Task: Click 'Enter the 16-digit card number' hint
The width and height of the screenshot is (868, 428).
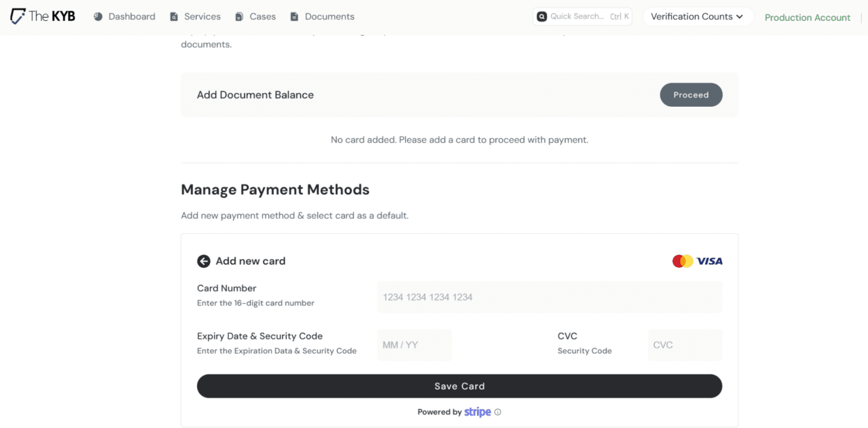Action: click(255, 303)
